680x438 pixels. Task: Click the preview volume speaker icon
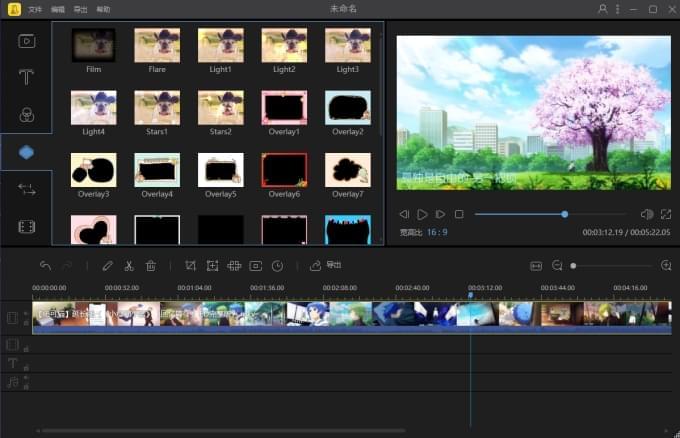647,214
